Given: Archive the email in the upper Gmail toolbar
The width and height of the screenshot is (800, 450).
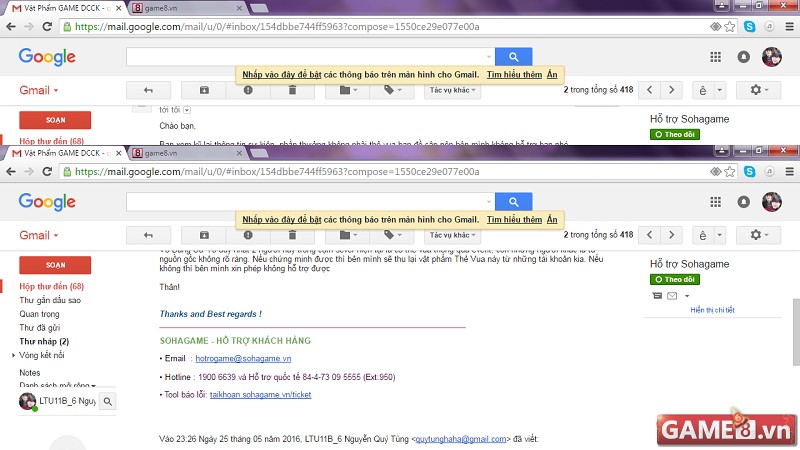Looking at the screenshot, I should [204, 90].
